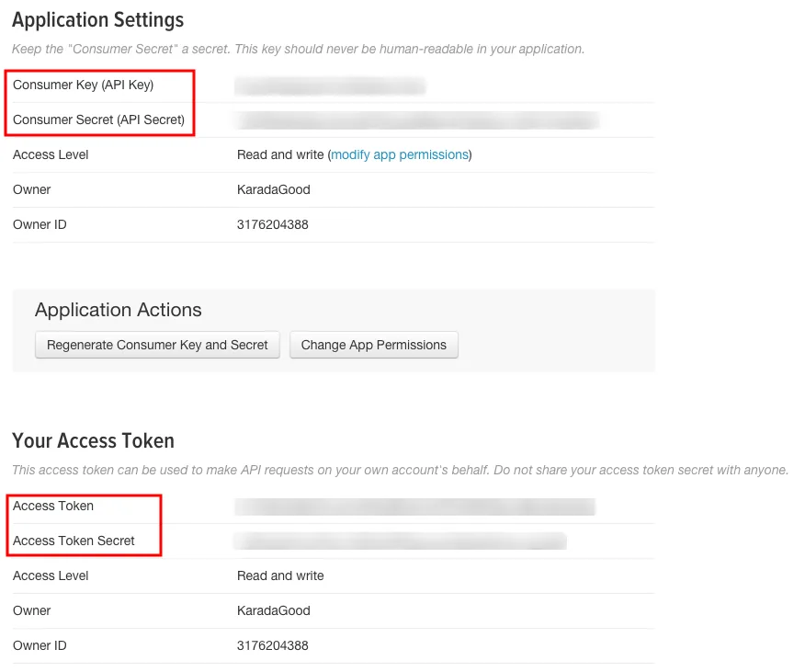The width and height of the screenshot is (805, 672).
Task: Click Owner ID 3176204388 under Application Settings
Action: pyautogui.click(x=273, y=224)
